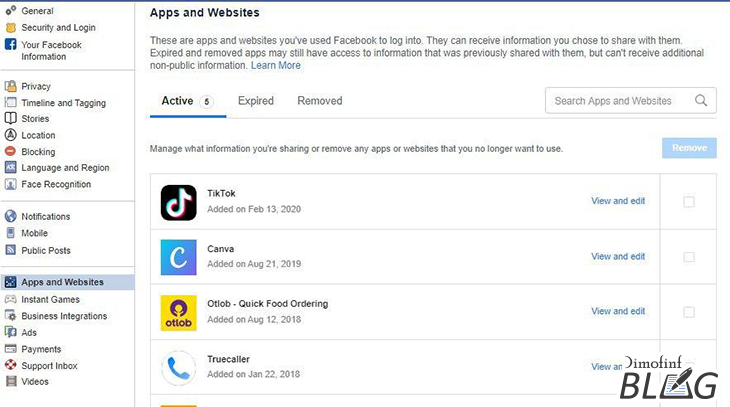Open Support Inbox from sidebar

(49, 366)
